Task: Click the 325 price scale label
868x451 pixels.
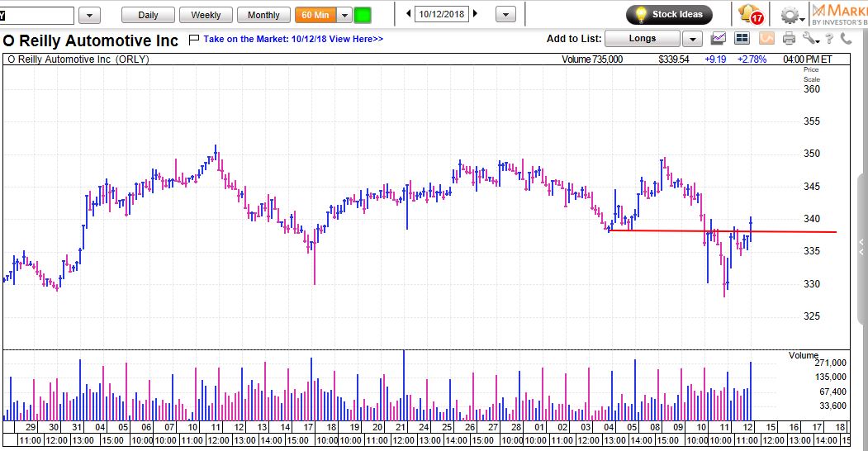Action: [x=812, y=316]
